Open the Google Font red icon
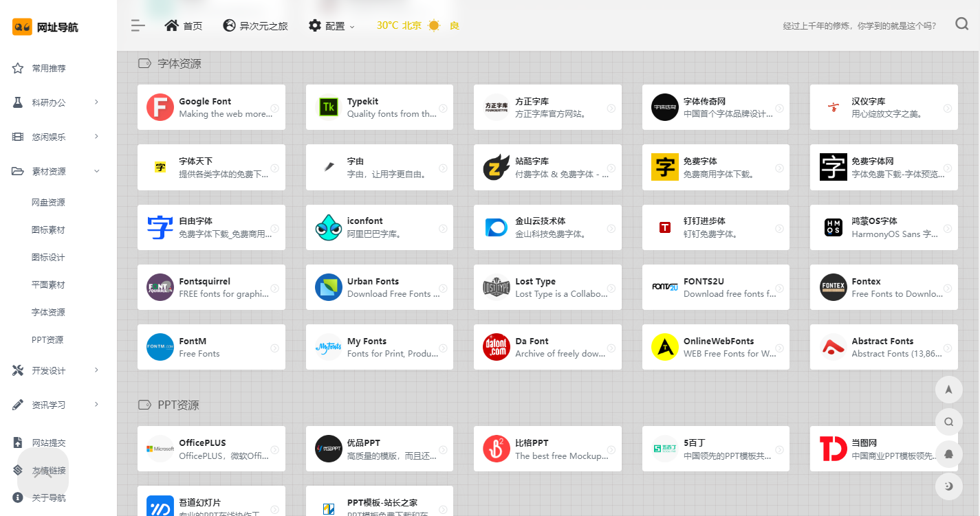 pos(160,107)
